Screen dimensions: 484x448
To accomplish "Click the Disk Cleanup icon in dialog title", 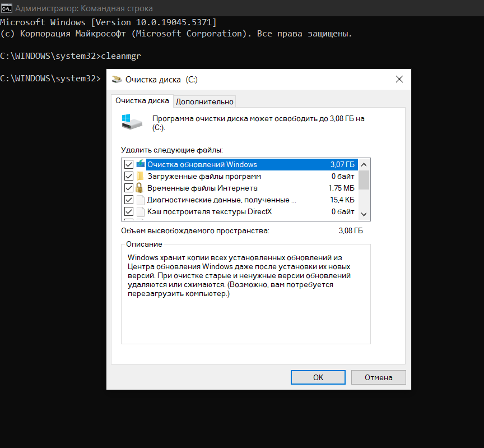I will [x=117, y=80].
